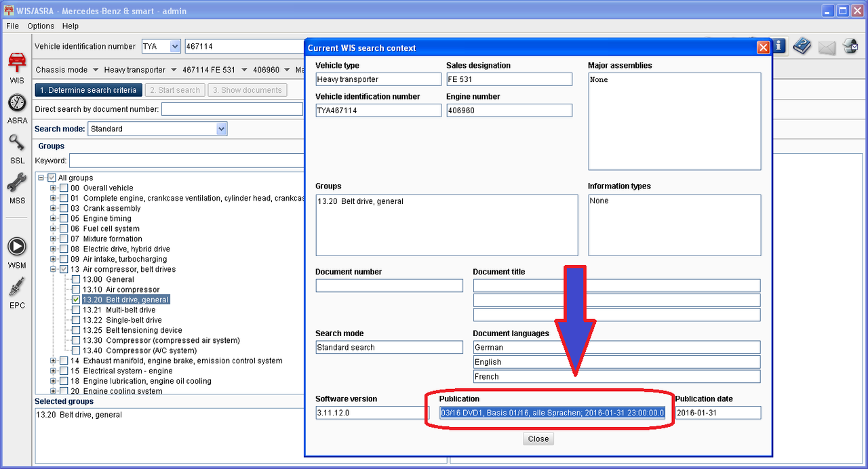Click the English document language entry

coord(616,362)
